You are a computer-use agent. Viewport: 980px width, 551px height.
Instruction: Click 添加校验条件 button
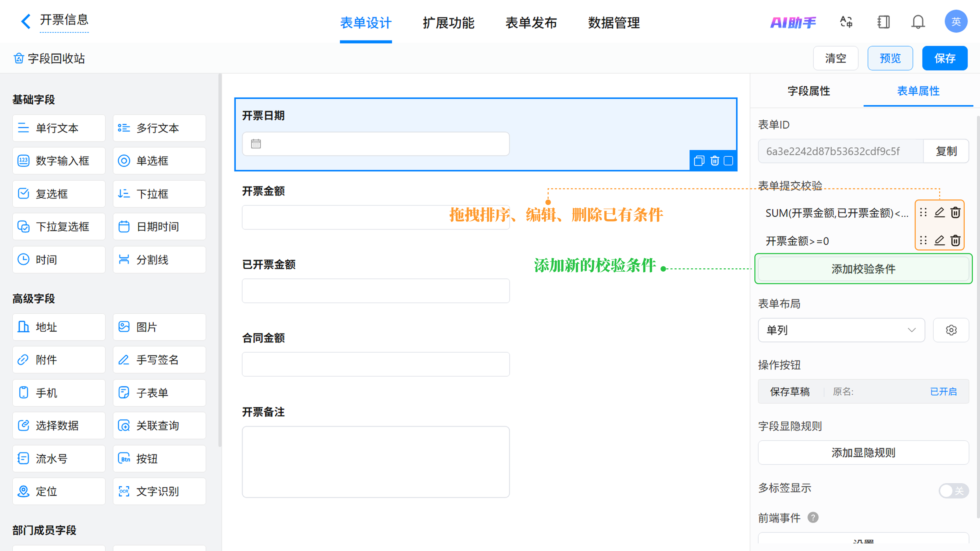coord(863,269)
